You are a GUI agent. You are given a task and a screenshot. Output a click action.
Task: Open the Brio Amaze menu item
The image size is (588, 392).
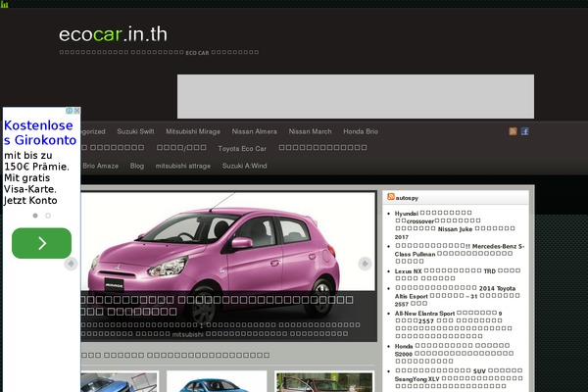101,166
